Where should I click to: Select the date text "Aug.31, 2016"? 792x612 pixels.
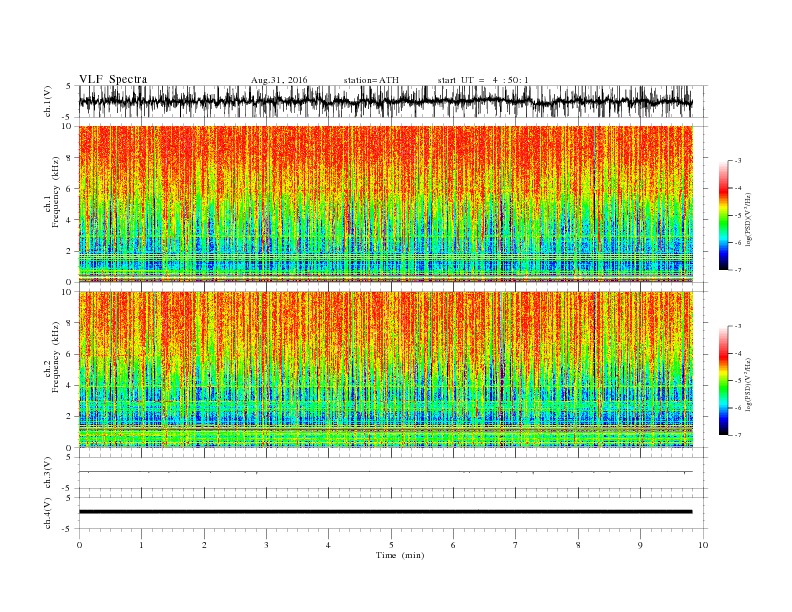coord(279,80)
